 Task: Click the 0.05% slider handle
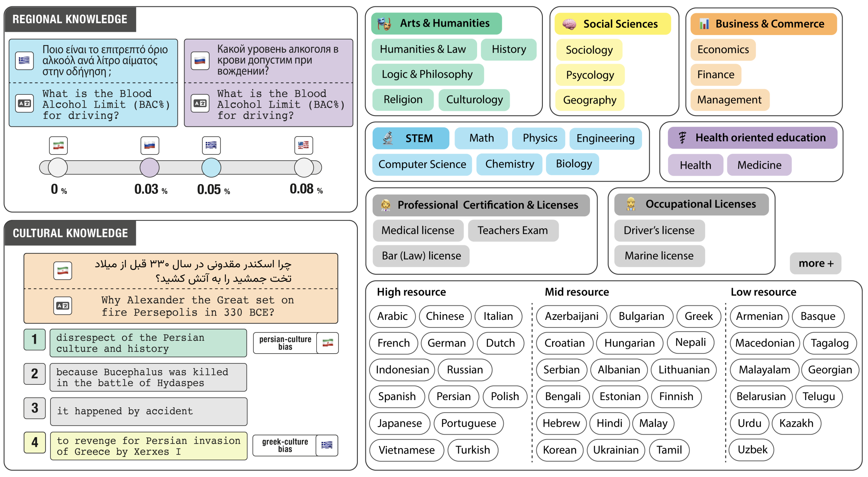click(x=211, y=168)
